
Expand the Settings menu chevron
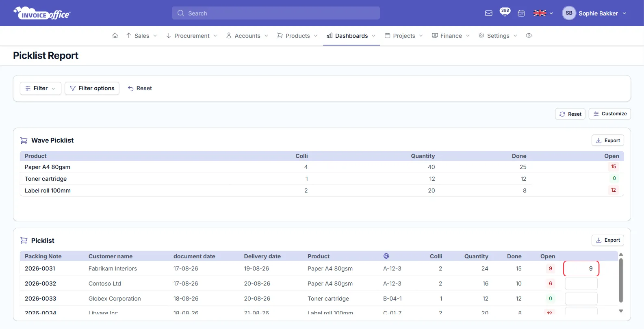coord(515,36)
